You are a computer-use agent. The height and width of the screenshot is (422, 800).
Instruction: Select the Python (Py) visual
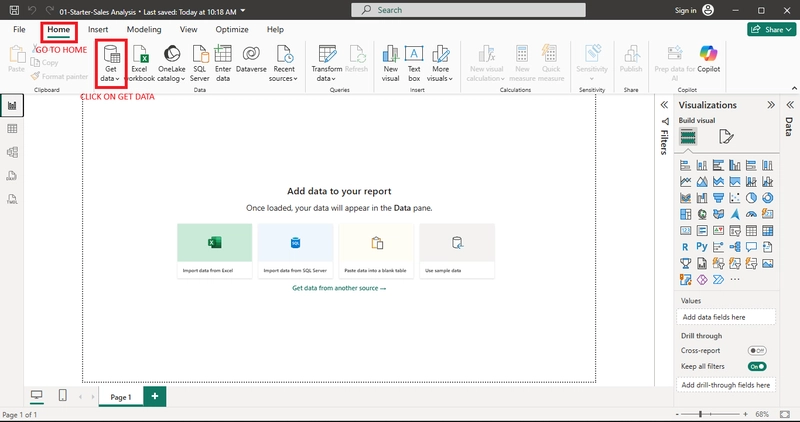tap(702, 247)
